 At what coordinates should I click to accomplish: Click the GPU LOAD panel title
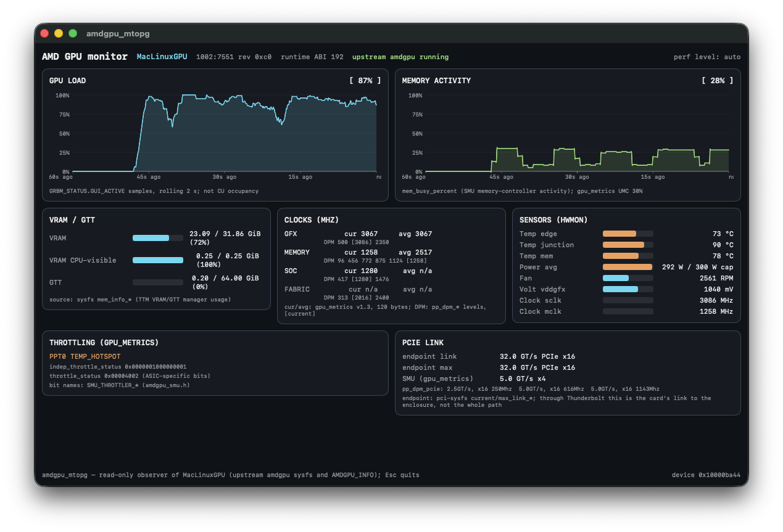pyautogui.click(x=68, y=81)
